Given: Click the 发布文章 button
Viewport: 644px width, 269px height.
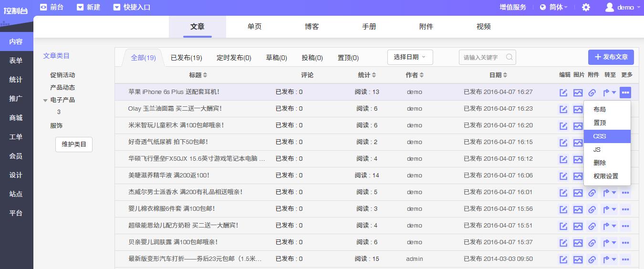Looking at the screenshot, I should click(611, 57).
